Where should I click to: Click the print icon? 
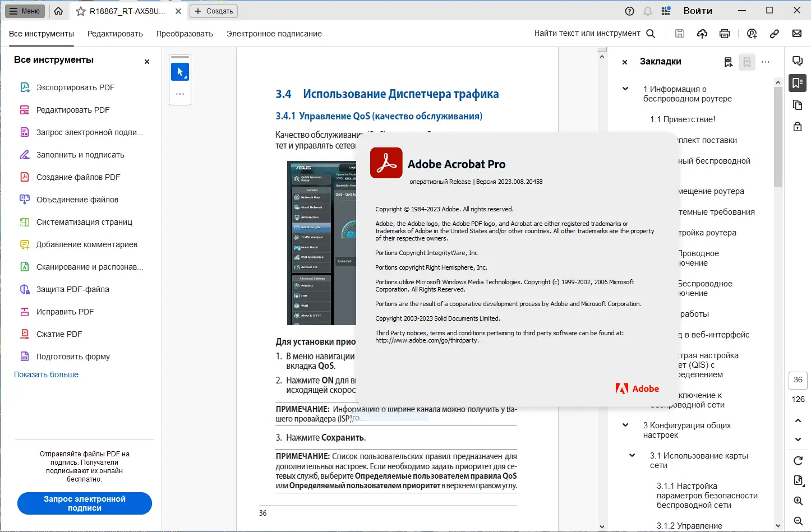click(x=725, y=34)
